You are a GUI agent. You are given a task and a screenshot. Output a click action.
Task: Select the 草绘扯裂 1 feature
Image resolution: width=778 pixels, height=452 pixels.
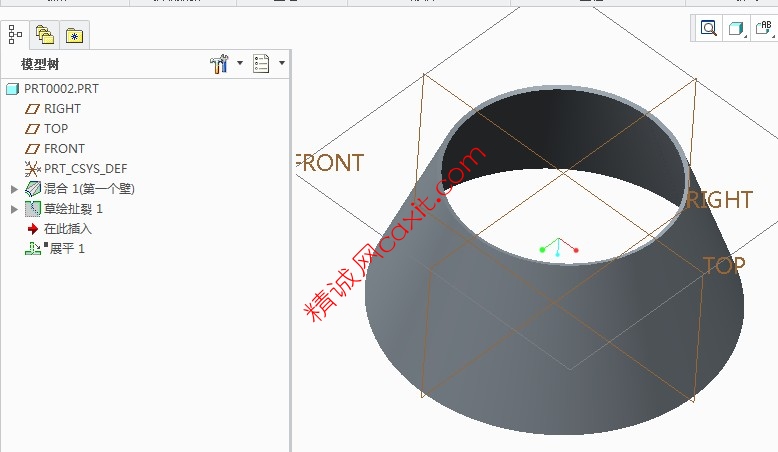pyautogui.click(x=73, y=209)
